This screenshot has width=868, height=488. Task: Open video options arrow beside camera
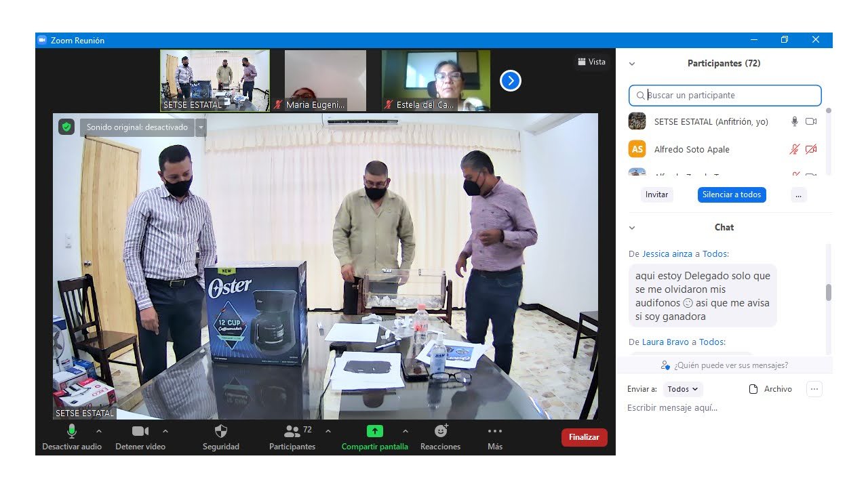tap(165, 431)
